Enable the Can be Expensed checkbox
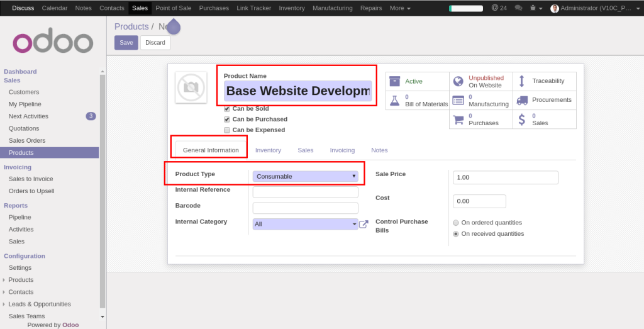644x329 pixels. tap(227, 130)
